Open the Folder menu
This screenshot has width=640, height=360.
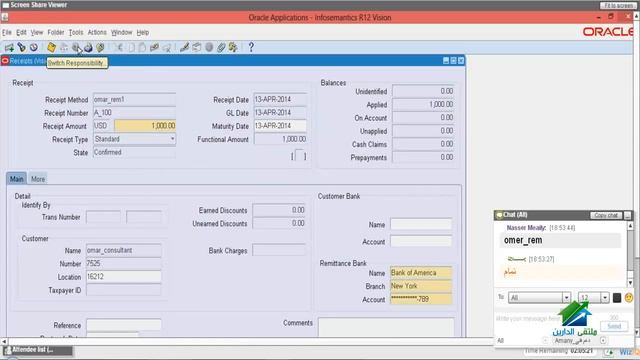click(x=56, y=32)
